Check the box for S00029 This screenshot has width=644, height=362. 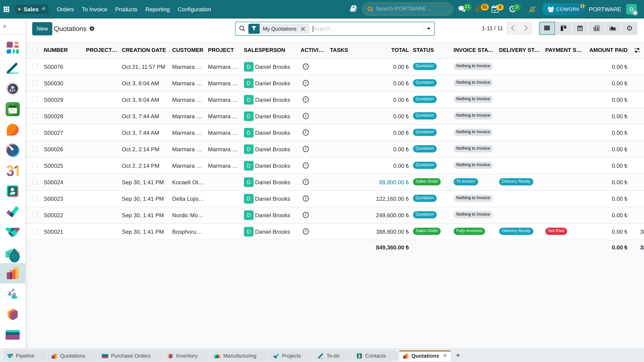tap(35, 99)
